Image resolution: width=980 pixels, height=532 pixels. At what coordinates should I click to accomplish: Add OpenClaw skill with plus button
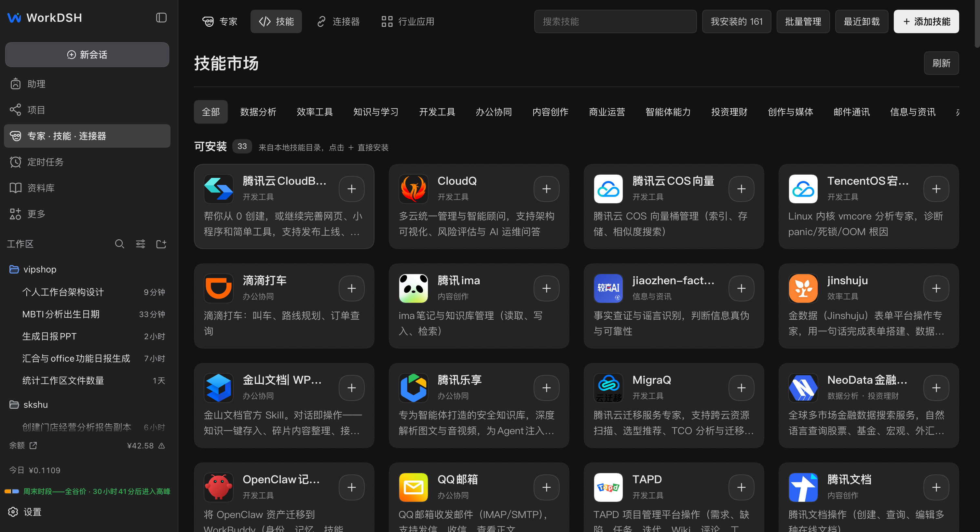coord(351,487)
